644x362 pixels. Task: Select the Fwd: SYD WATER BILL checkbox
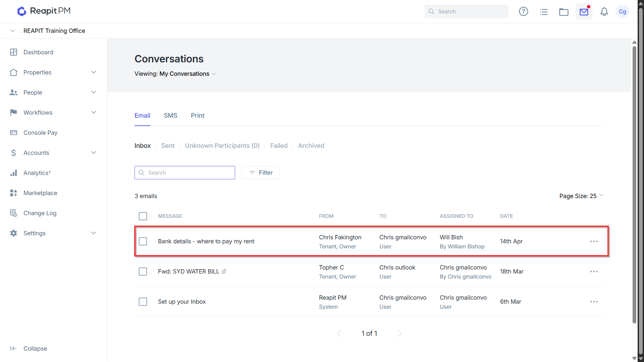tap(143, 271)
